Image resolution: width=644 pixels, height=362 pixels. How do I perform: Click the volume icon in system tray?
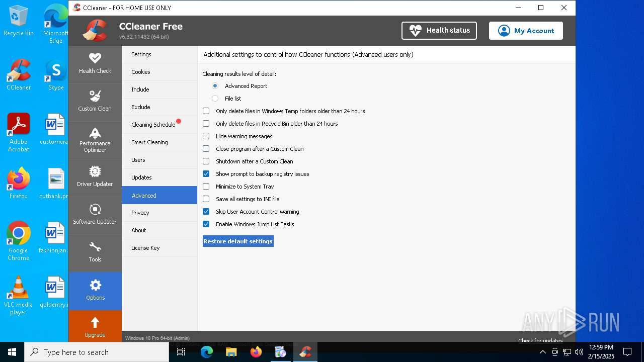click(x=579, y=352)
